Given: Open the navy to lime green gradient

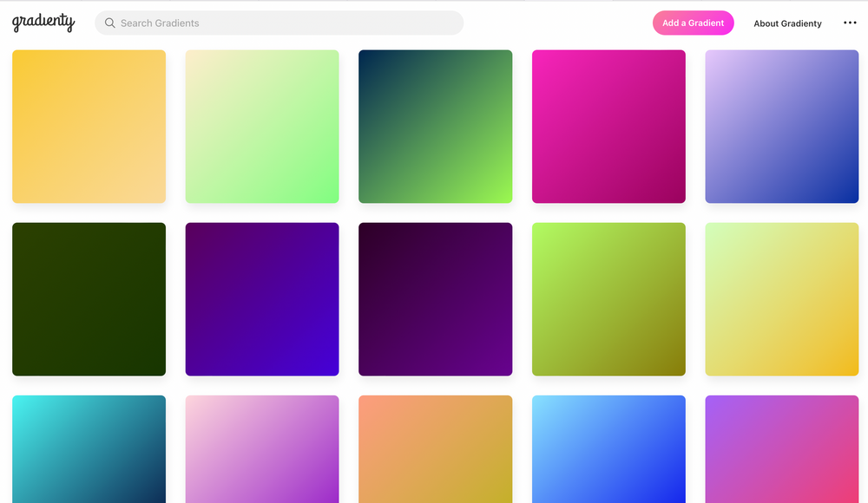Looking at the screenshot, I should pyautogui.click(x=435, y=127).
